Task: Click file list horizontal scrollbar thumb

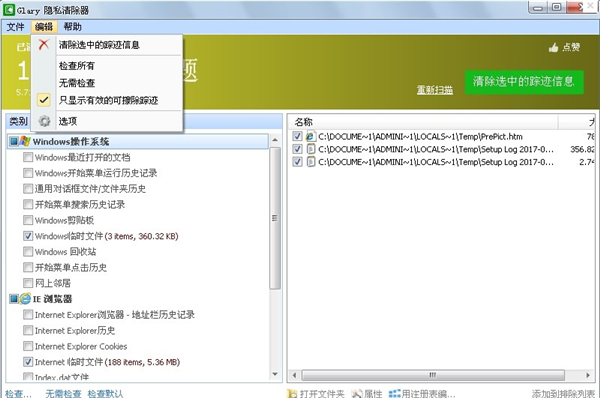Action: click(x=433, y=375)
